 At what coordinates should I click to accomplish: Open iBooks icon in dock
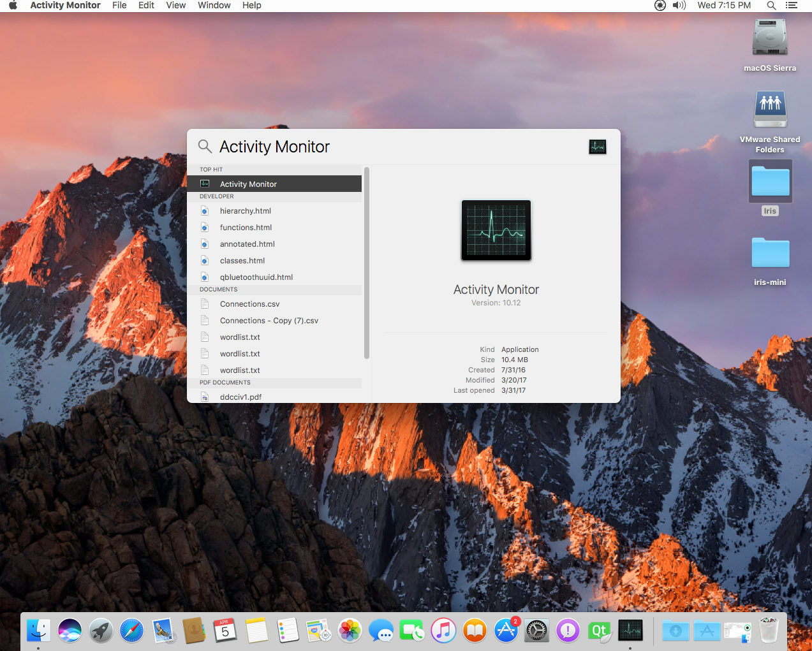(475, 631)
